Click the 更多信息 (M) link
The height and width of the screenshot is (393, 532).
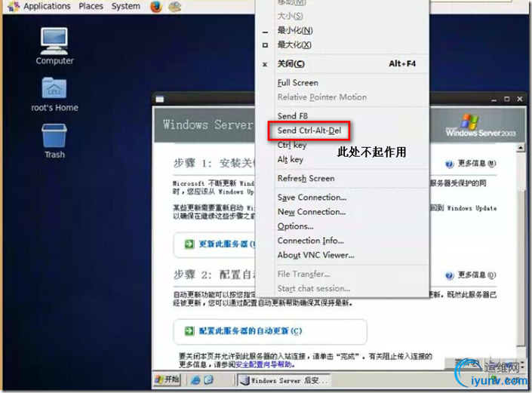(x=477, y=164)
